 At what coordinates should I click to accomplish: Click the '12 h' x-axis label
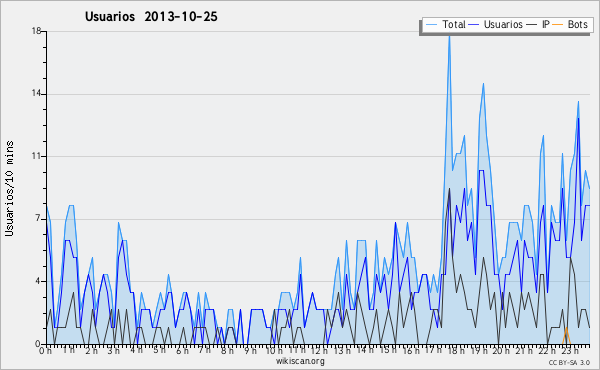click(x=319, y=350)
